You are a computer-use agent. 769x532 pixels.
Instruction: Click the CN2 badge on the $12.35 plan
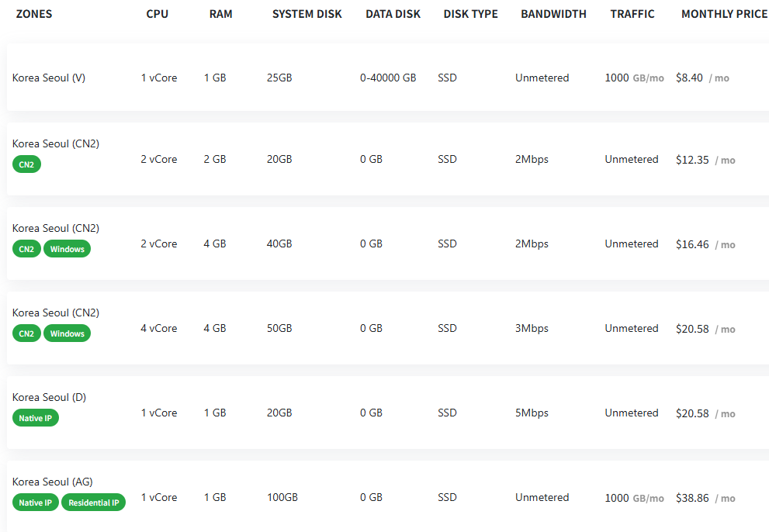pos(26,164)
